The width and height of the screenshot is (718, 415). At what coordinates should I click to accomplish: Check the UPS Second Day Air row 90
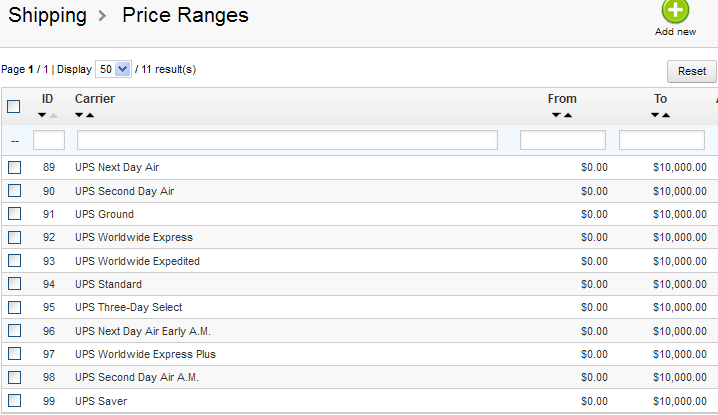click(15, 191)
